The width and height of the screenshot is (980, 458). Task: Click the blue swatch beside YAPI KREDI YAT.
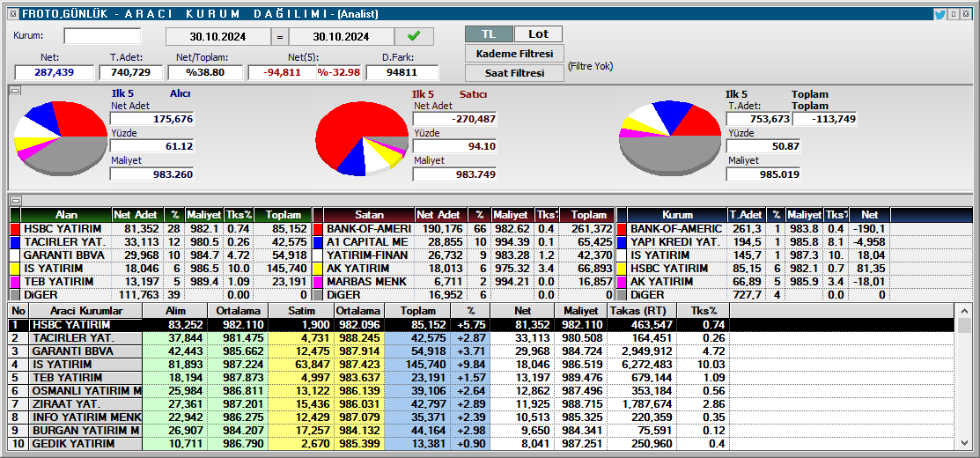click(x=622, y=242)
